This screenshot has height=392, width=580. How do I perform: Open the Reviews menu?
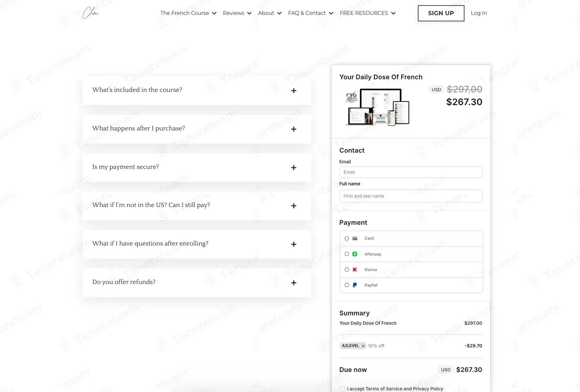click(x=237, y=13)
